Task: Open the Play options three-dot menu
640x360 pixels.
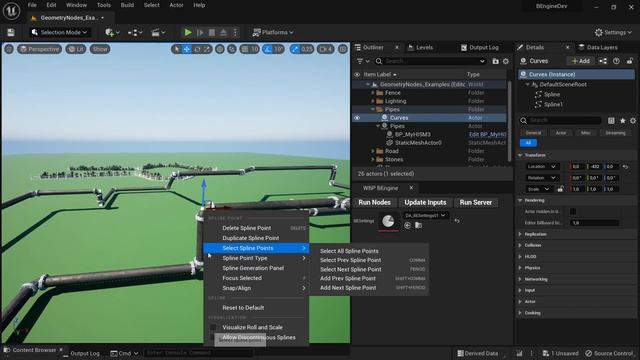Action: [235, 32]
